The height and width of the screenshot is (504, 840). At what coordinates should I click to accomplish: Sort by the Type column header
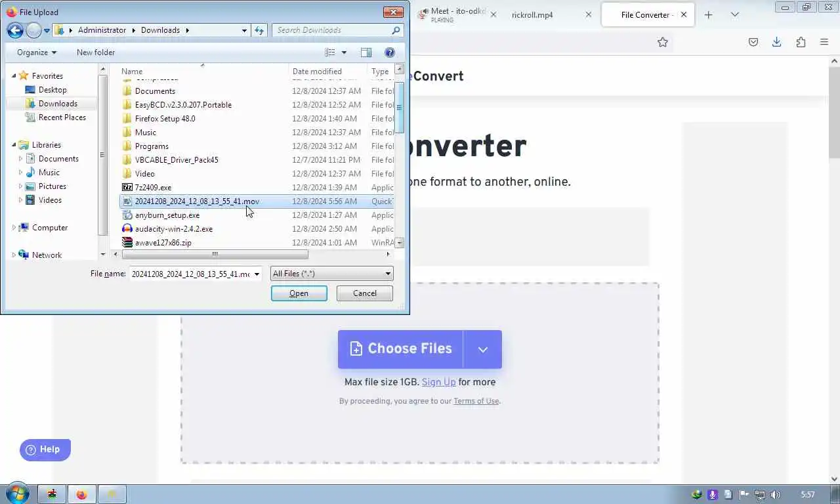click(x=381, y=72)
